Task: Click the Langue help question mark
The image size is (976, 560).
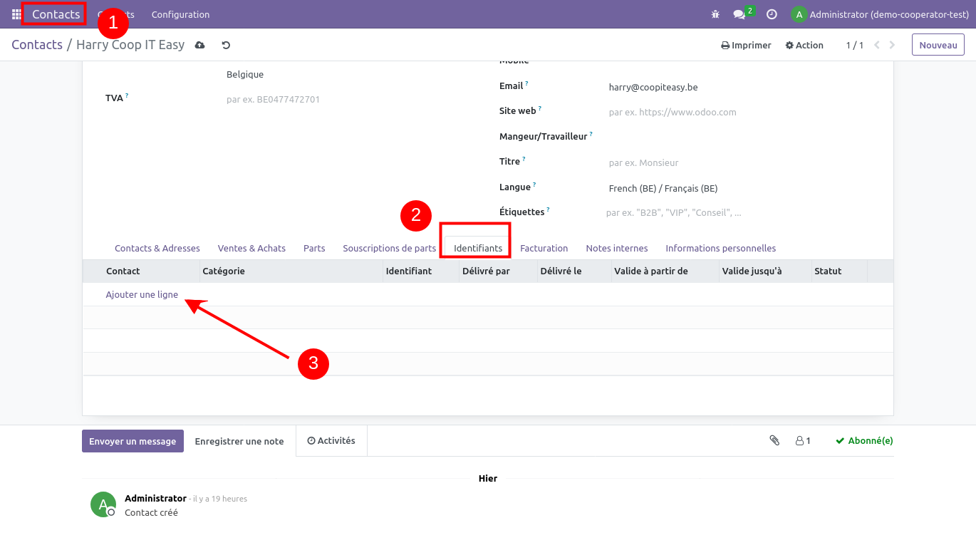Action: 534,185
